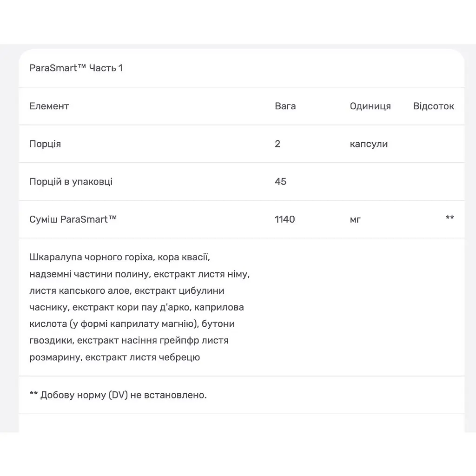The image size is (476, 476).
Task: Click the double asterisk in Відсоток column
Action: [x=450, y=218]
